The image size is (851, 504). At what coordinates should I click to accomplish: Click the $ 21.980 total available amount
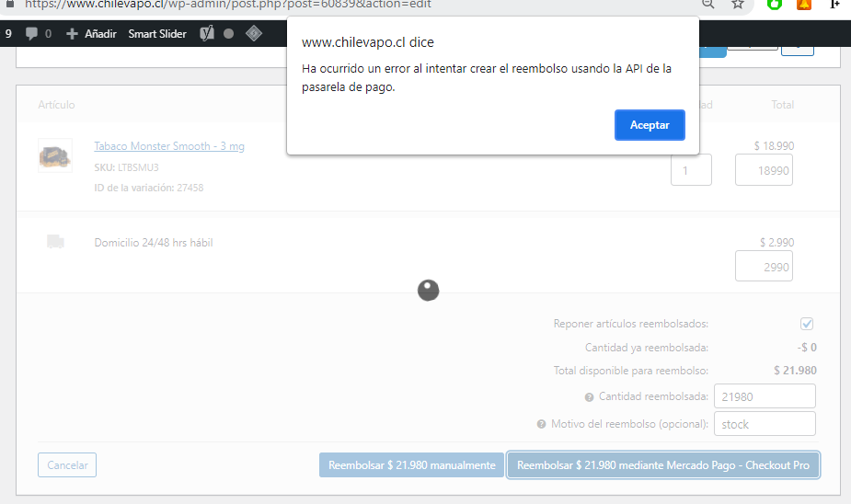click(x=795, y=371)
